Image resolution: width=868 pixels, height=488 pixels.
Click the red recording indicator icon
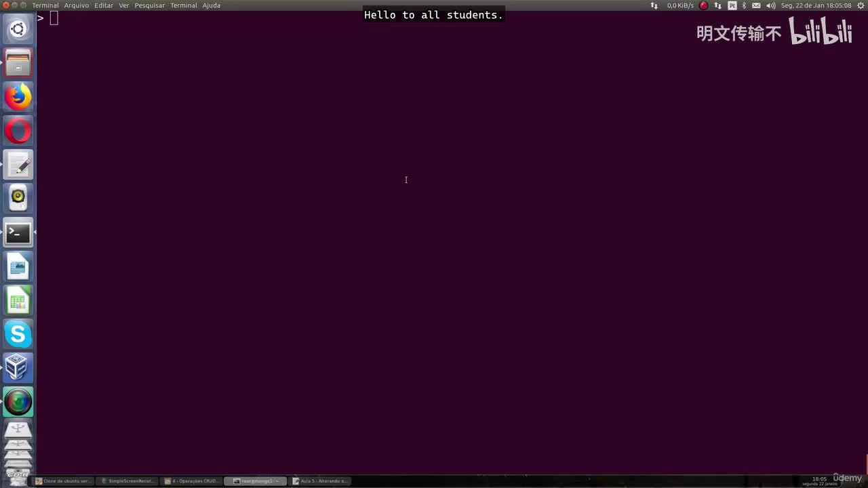704,5
